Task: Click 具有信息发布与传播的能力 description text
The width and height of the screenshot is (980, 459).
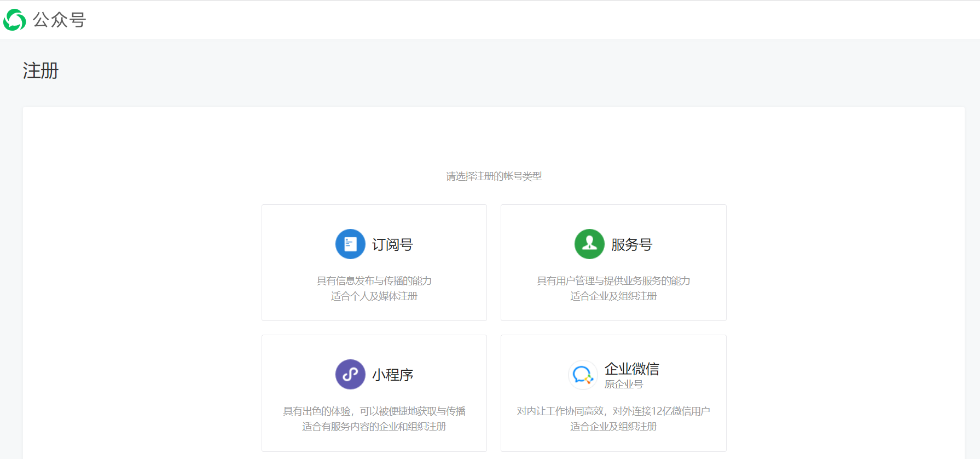Action: (374, 281)
